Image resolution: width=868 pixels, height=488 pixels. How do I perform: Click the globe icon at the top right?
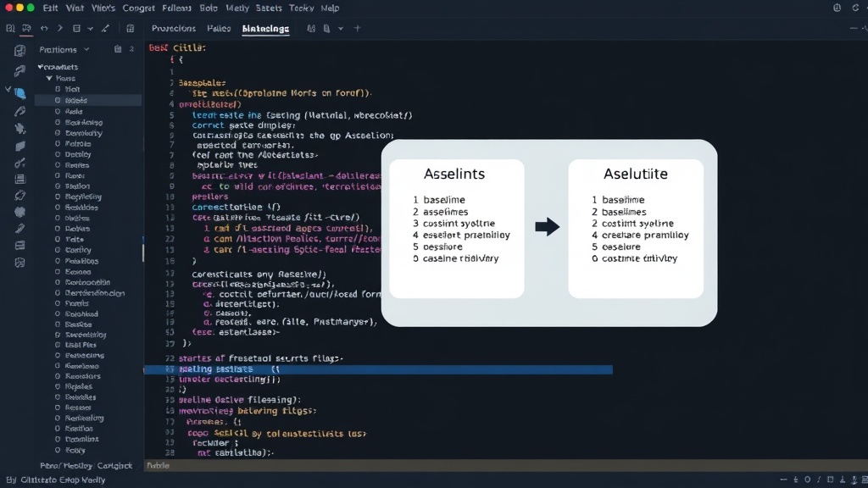click(837, 8)
